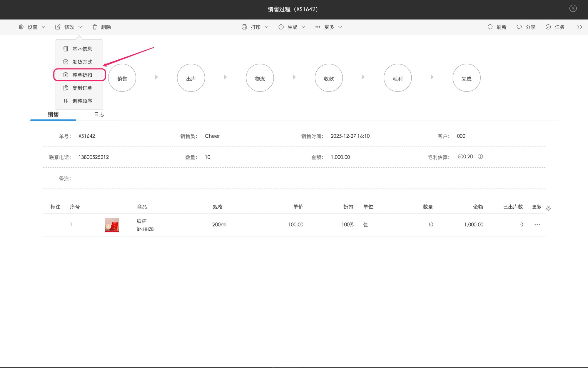Click the 收款 process step circle
The image size is (588, 368).
[x=329, y=78]
